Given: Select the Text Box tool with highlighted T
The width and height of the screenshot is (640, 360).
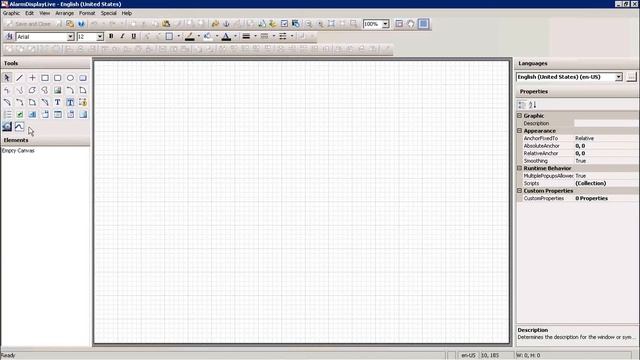Looking at the screenshot, I should 70,102.
